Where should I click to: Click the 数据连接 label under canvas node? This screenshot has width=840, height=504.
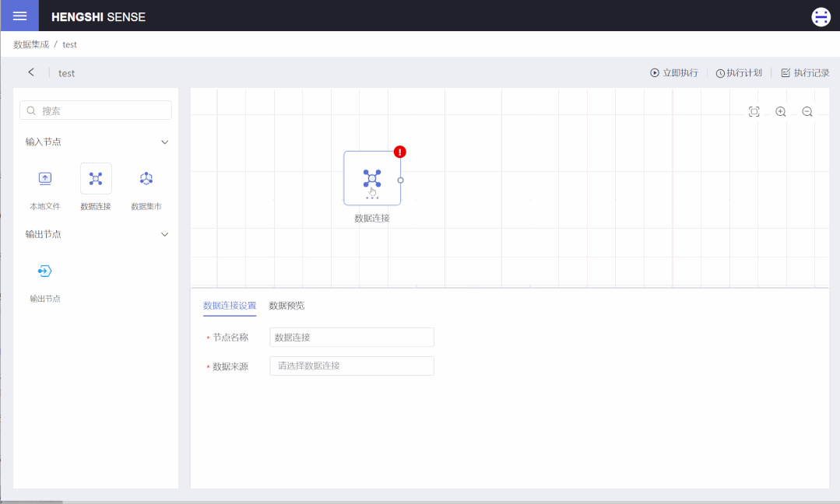(x=372, y=219)
